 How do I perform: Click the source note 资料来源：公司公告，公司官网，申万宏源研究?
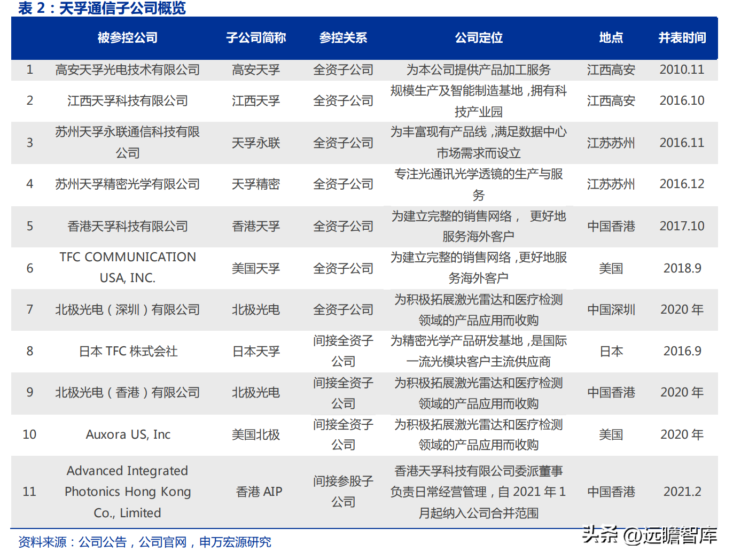tap(145, 542)
